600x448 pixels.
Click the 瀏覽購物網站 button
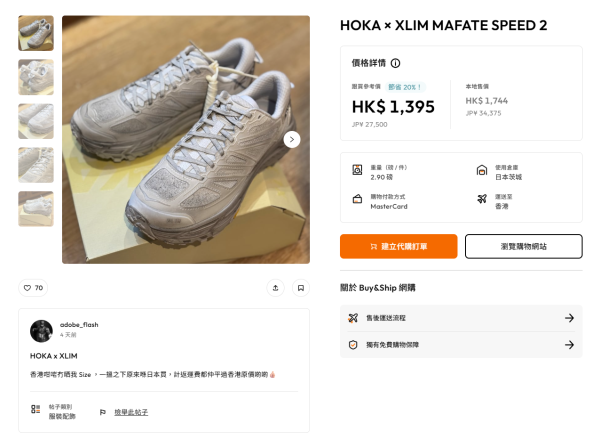[524, 246]
